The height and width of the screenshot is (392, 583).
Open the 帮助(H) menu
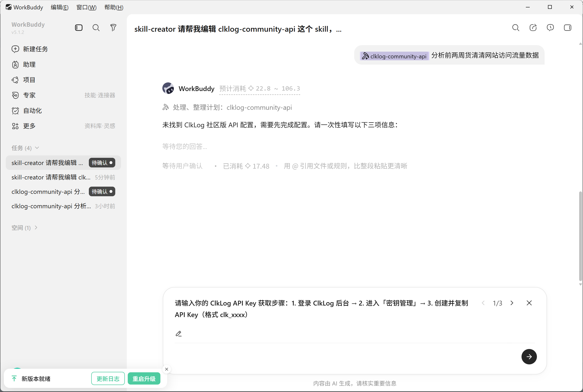pyautogui.click(x=114, y=7)
